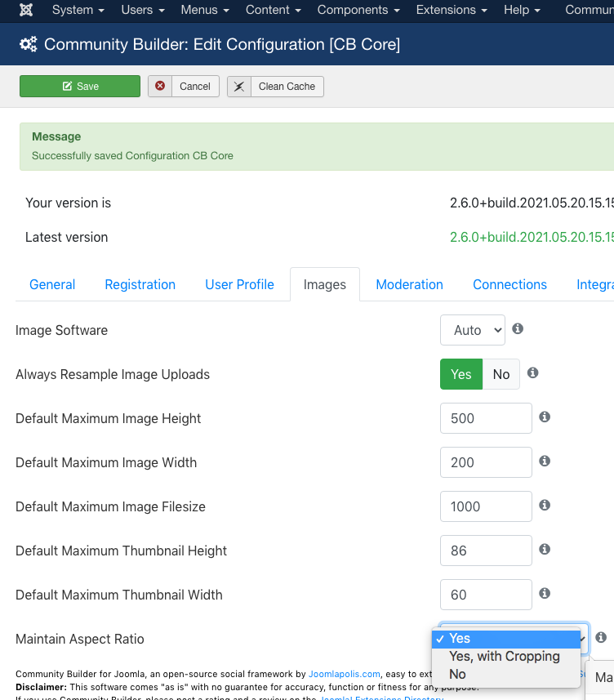Screen dimensions: 614x700
Task: Click the 'Maintain Aspect Ratio' label
Action: click(80, 640)
